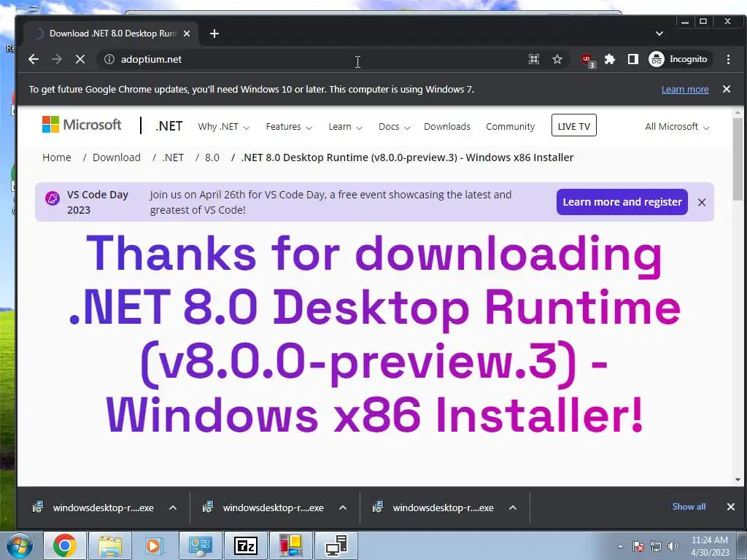Open the Downloads nav item

click(447, 127)
